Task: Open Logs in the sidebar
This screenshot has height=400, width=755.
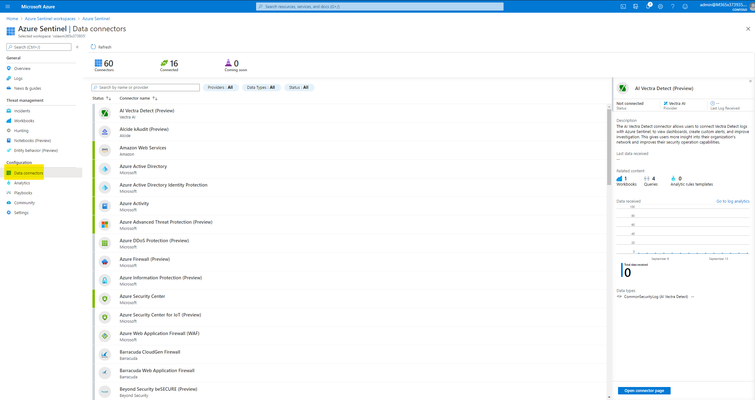Action: [18, 78]
